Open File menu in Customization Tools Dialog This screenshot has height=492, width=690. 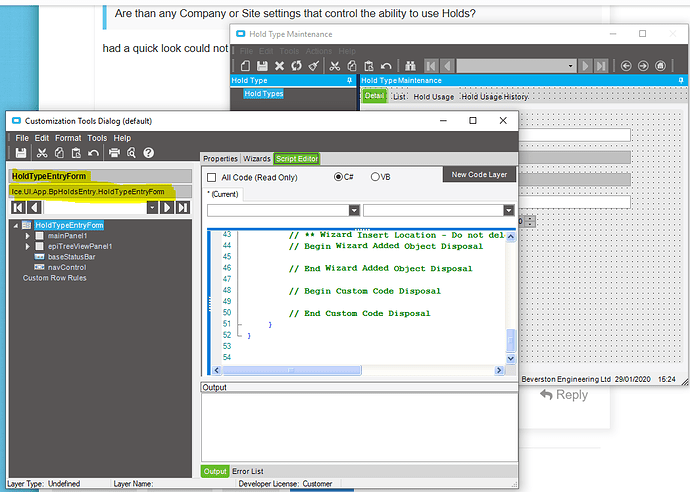point(22,138)
